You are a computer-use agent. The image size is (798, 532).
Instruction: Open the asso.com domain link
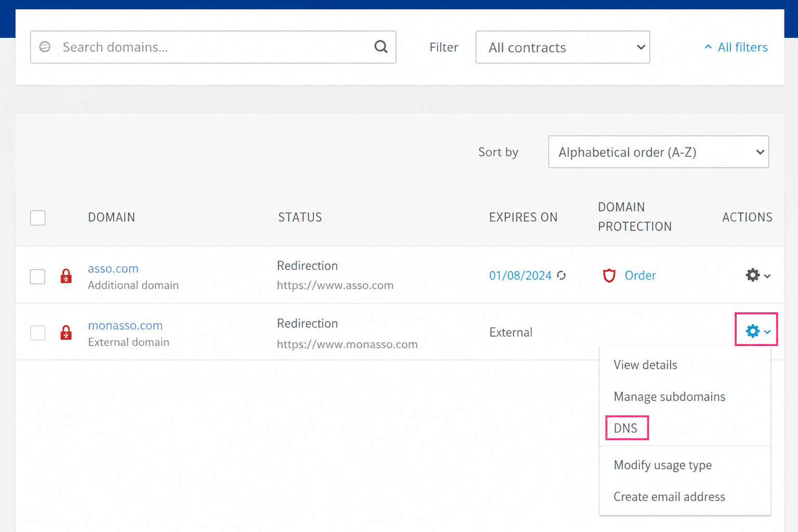tap(113, 269)
